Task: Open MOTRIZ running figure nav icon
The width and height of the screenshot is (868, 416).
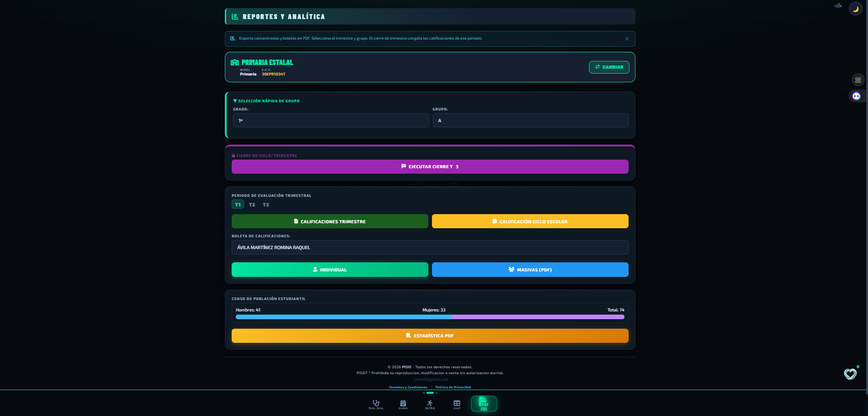Action: coord(430,404)
